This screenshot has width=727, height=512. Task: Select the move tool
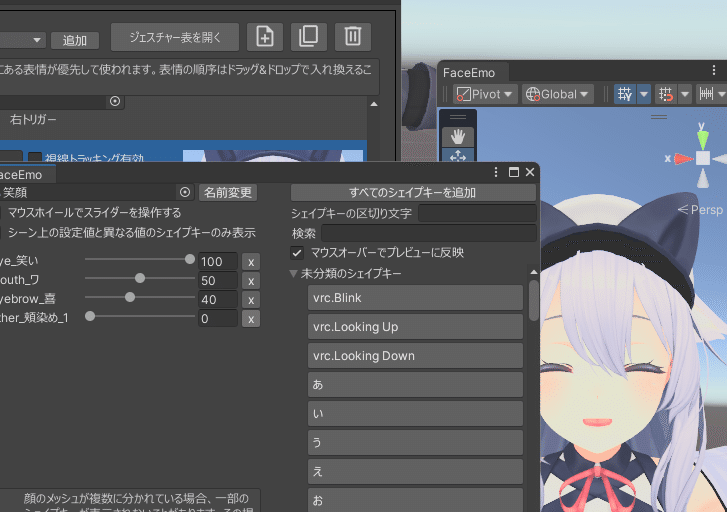point(458,155)
